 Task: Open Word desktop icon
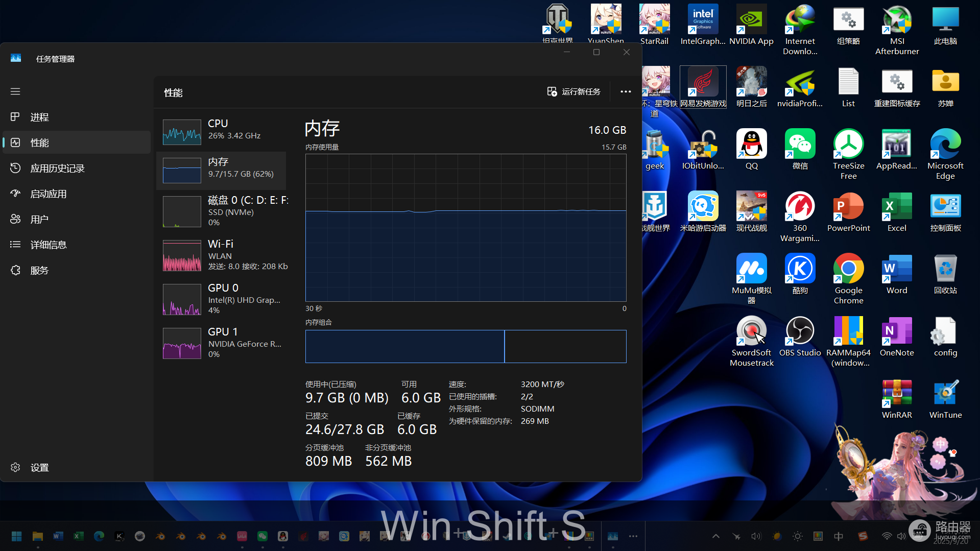click(x=897, y=274)
